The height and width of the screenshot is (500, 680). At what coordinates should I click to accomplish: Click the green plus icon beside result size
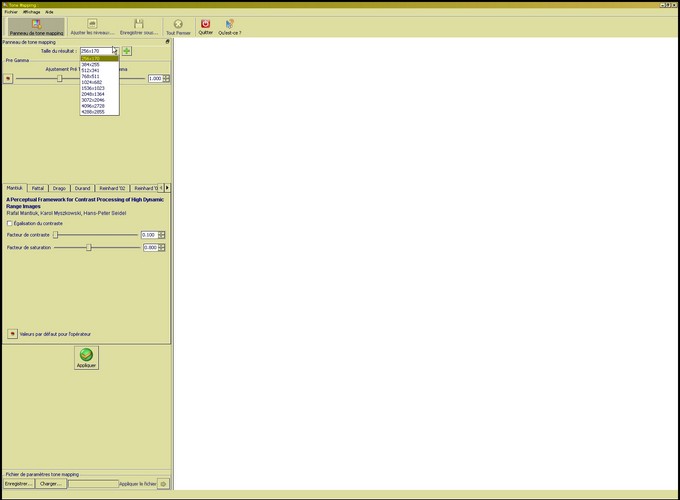coord(127,51)
